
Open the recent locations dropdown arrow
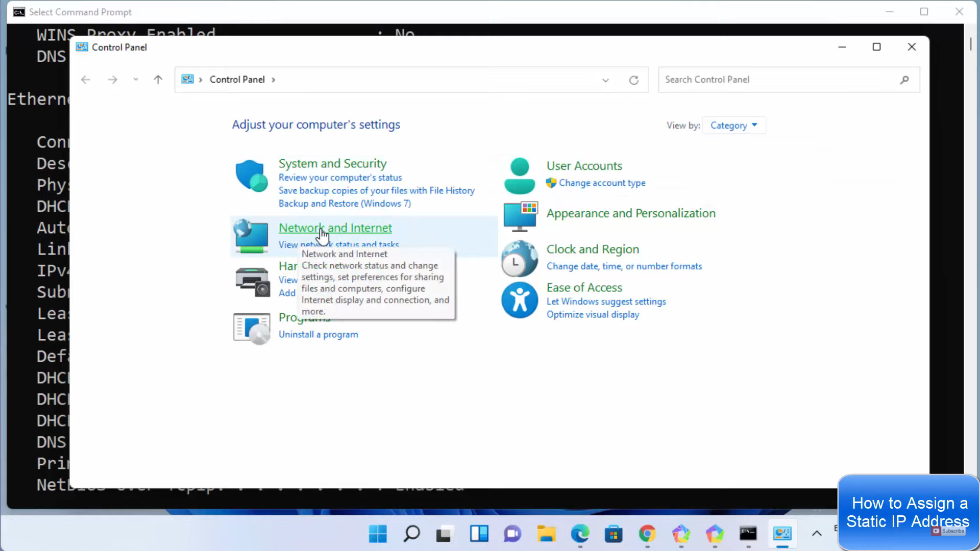(x=135, y=80)
